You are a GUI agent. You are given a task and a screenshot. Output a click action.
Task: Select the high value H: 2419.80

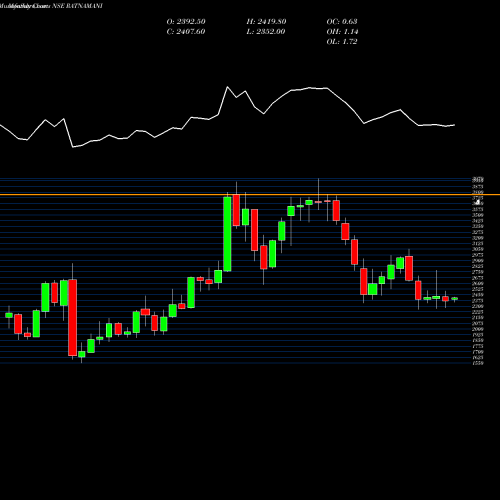click(x=266, y=22)
